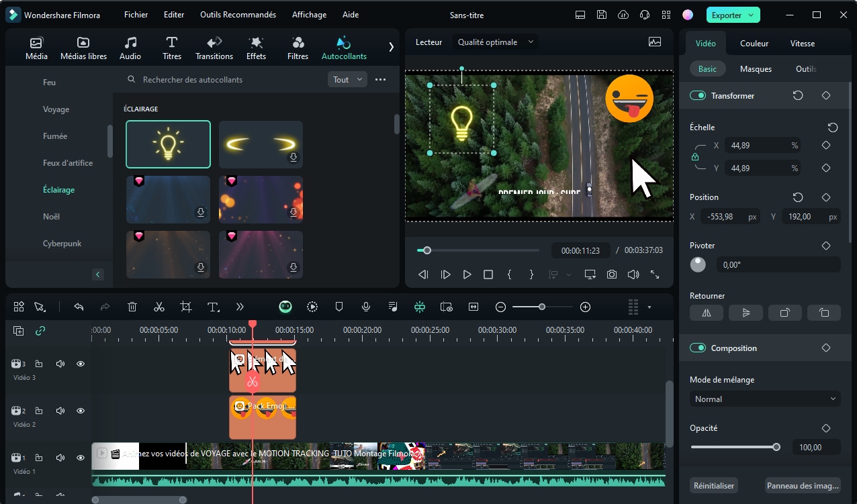This screenshot has height=504, width=857.
Task: Select the yellow light bulb sticker
Action: tap(168, 144)
